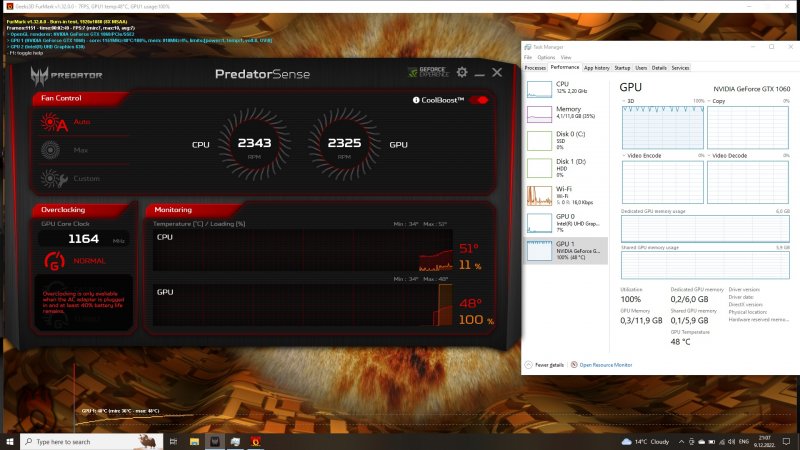
Task: Select CPU in Task Manager sidebar
Action: click(x=566, y=88)
